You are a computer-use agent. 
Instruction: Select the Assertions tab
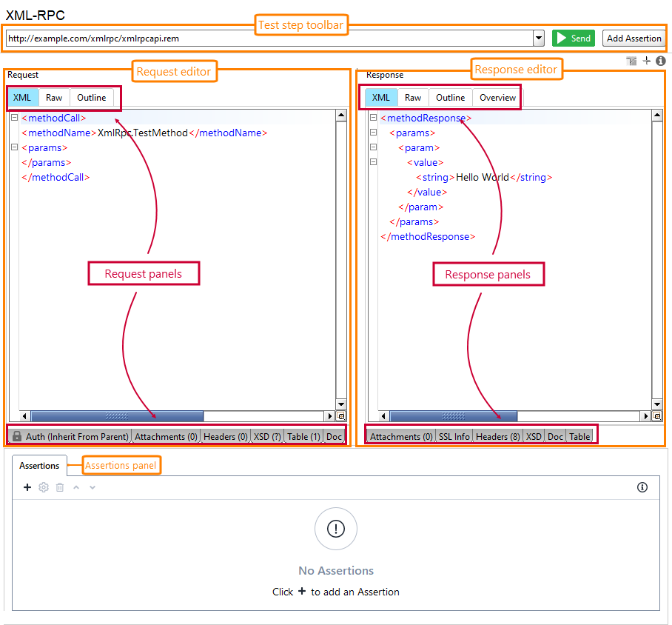tap(39, 466)
